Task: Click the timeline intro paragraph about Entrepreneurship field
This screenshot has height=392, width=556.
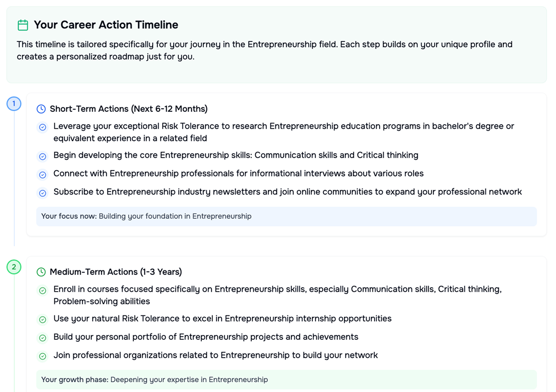Action: coord(265,50)
